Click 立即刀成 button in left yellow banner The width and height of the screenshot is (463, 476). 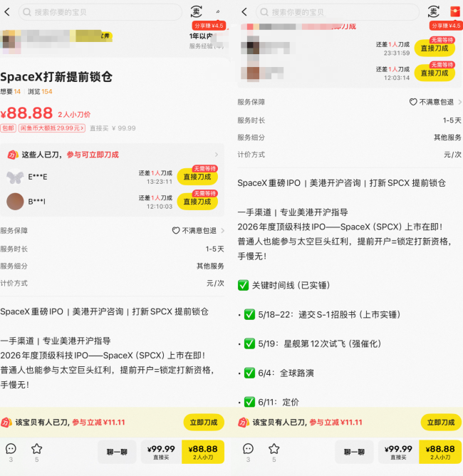click(204, 423)
